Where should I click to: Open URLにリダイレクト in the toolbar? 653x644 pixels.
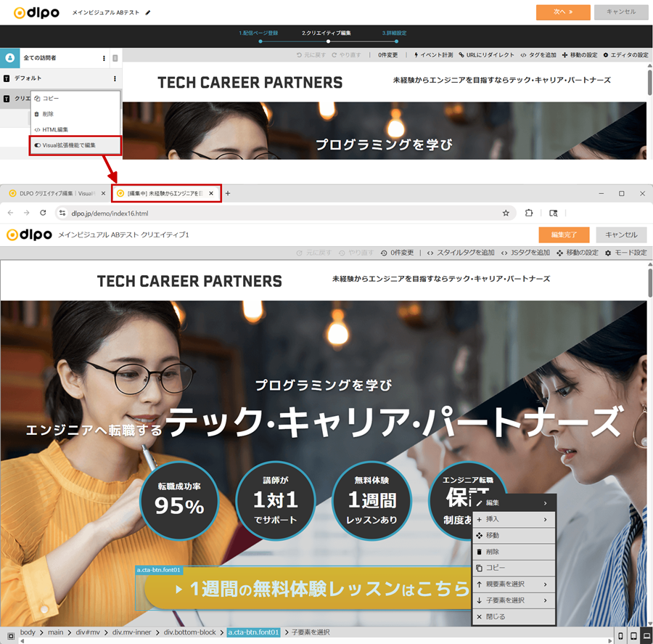486,55
